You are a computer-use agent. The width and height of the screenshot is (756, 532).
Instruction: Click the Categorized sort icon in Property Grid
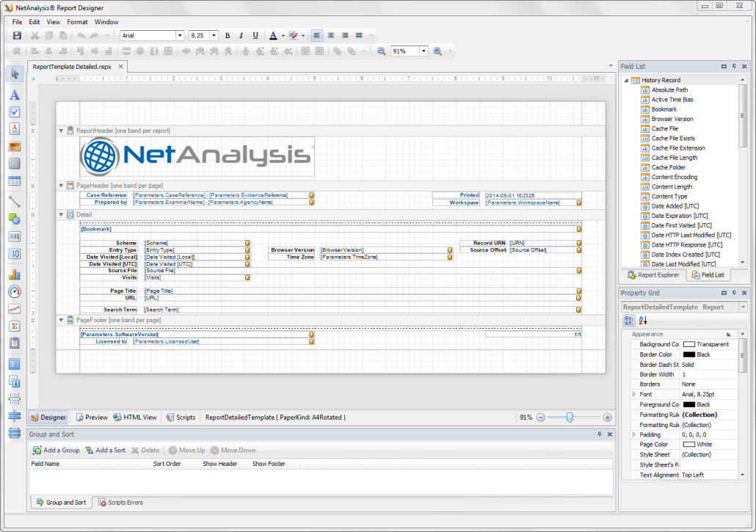(x=629, y=321)
